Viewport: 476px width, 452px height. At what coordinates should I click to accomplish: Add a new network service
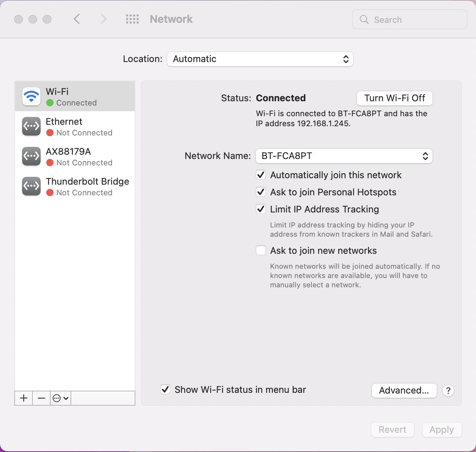pos(23,398)
